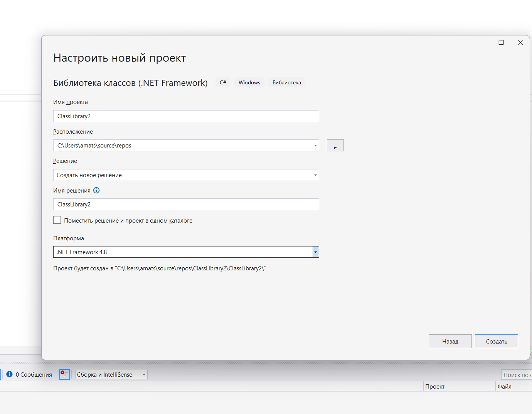Click the Библиотека project type tag

pyautogui.click(x=286, y=82)
